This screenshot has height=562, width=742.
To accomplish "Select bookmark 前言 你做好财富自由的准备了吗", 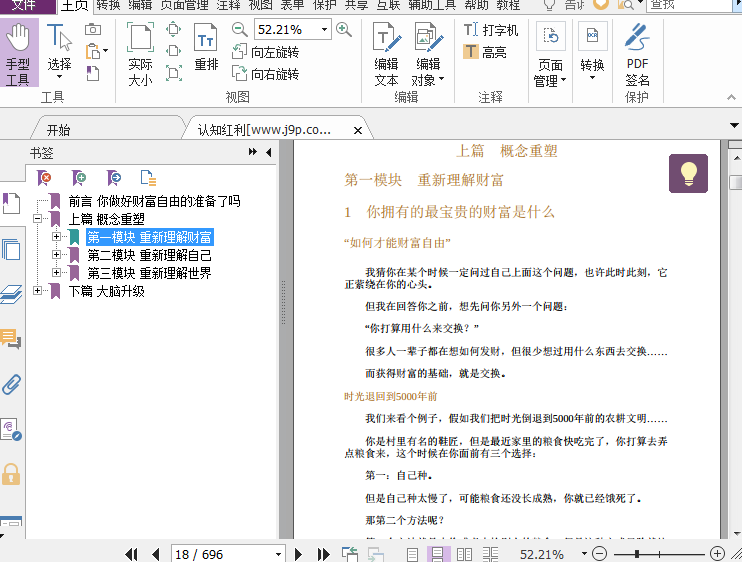I will 154,201.
